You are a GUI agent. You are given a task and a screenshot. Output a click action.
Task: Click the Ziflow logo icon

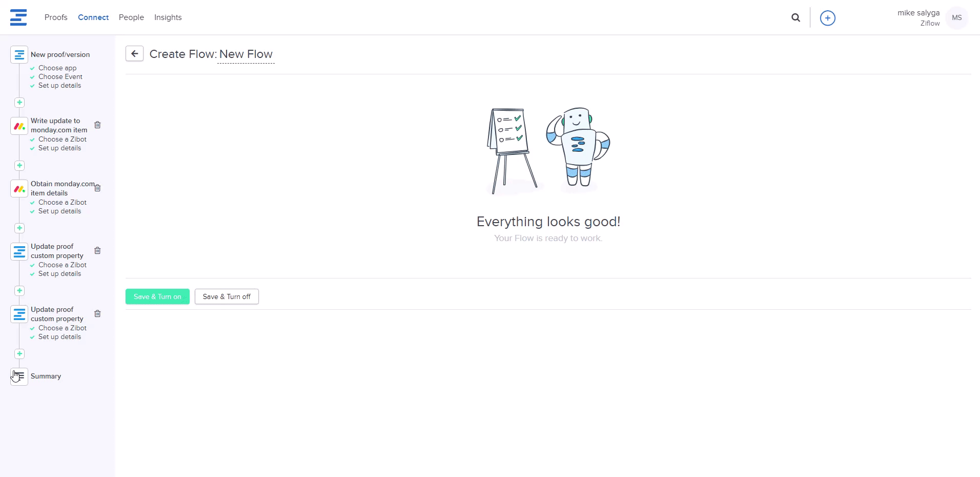tap(18, 17)
